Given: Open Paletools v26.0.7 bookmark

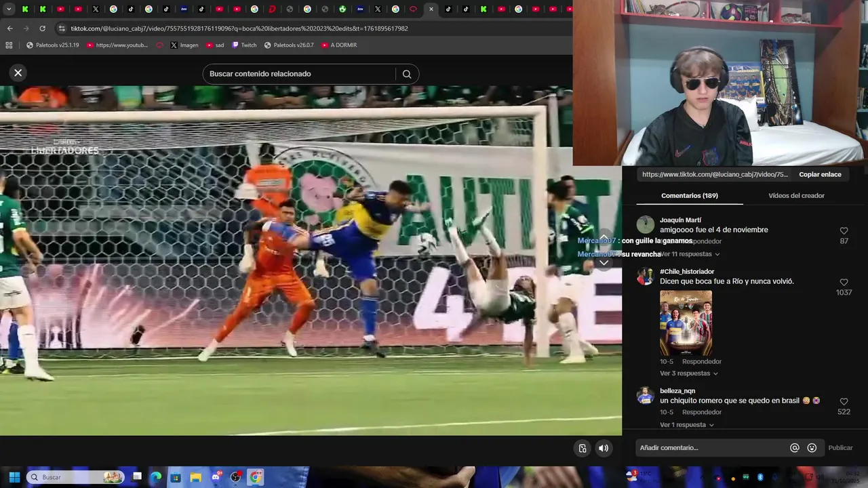Looking at the screenshot, I should tap(289, 45).
